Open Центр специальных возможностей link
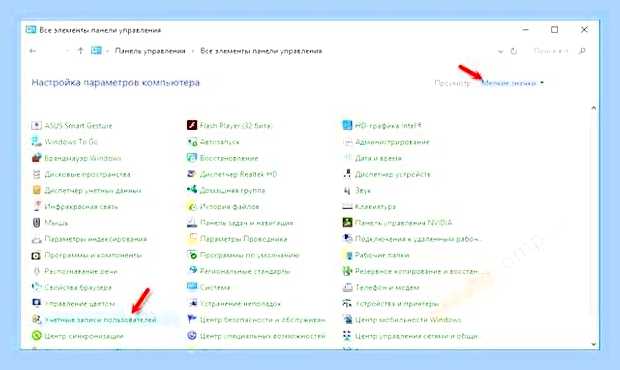The image size is (620, 370). coord(263,336)
